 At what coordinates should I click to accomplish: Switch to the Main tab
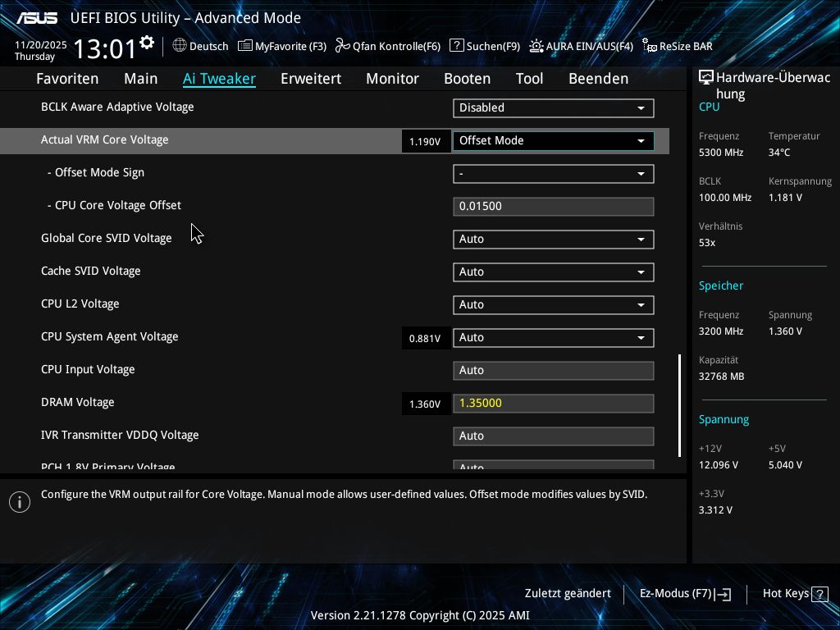pyautogui.click(x=141, y=79)
